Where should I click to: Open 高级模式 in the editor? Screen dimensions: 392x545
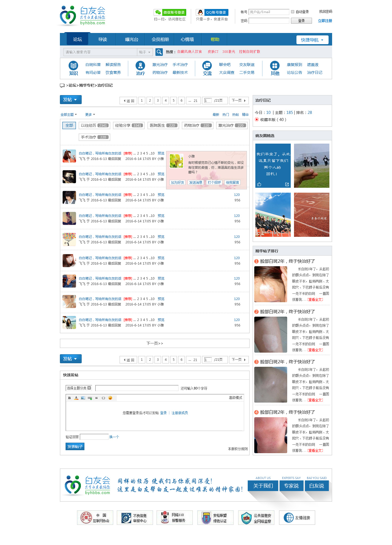coord(235,398)
